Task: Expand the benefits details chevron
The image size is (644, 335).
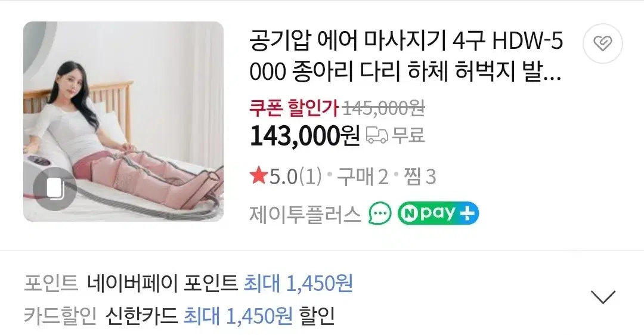Action: (x=602, y=296)
